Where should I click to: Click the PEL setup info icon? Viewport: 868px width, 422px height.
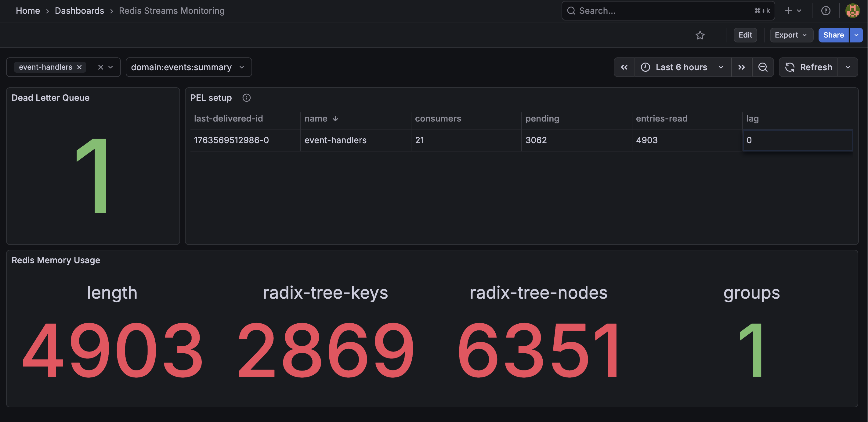246,98
